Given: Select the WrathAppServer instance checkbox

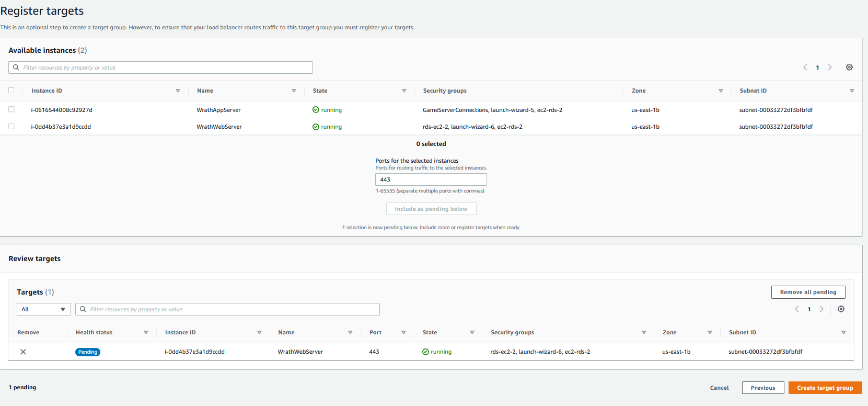Looking at the screenshot, I should [11, 109].
